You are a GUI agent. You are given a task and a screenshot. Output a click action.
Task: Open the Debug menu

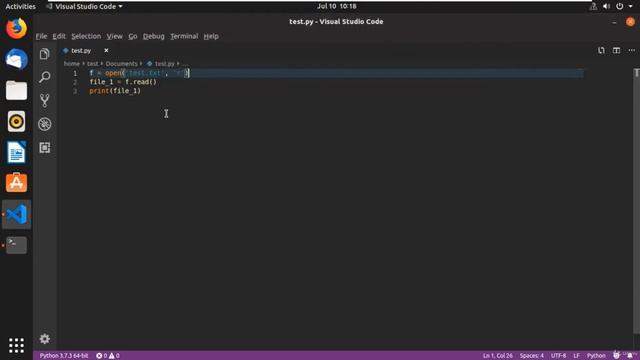[x=153, y=36]
